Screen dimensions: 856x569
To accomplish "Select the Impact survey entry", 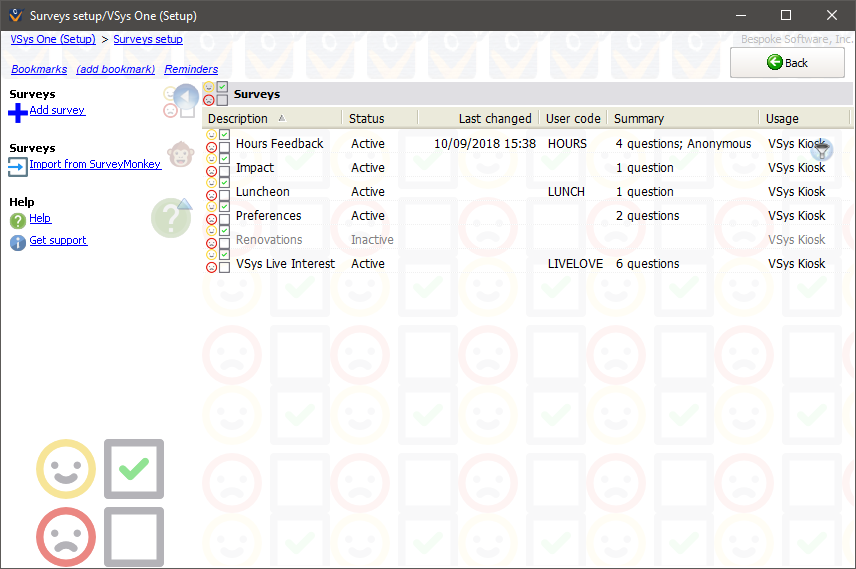I will (254, 168).
